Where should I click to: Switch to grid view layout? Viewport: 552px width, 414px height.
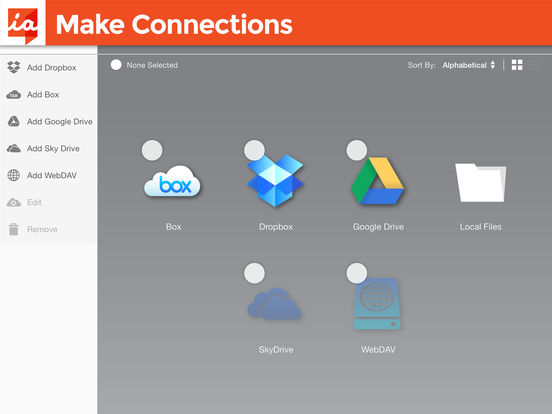click(x=517, y=65)
